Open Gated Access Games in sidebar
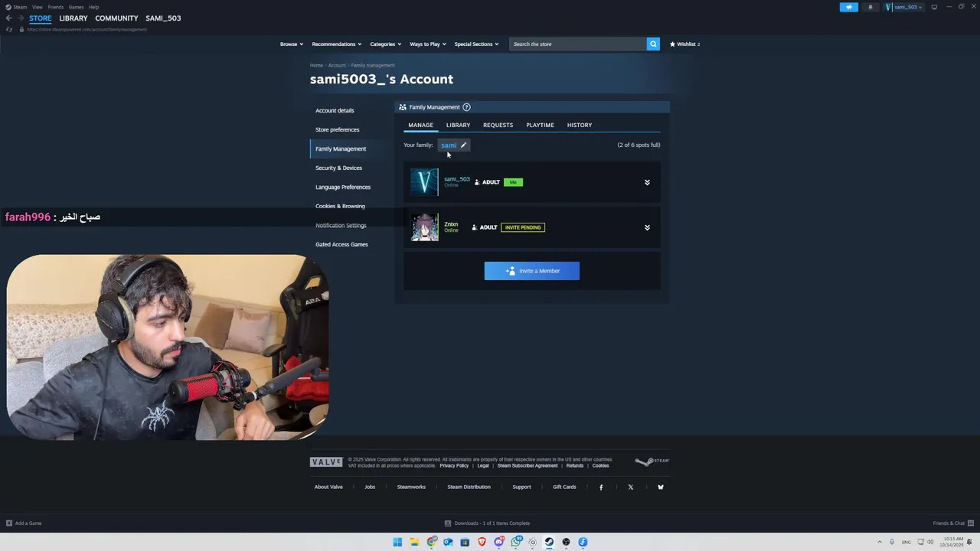The width and height of the screenshot is (980, 551). click(341, 244)
